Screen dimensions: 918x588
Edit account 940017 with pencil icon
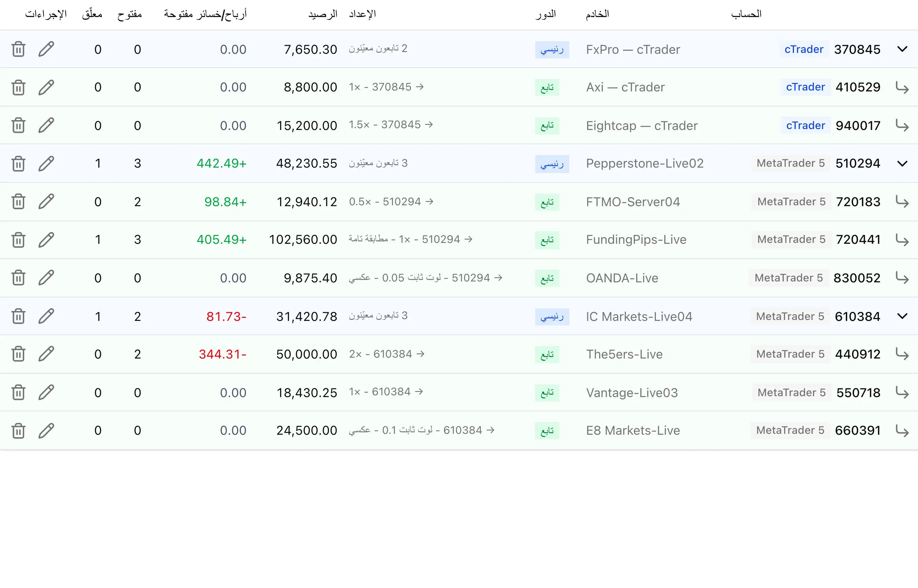coord(46,125)
